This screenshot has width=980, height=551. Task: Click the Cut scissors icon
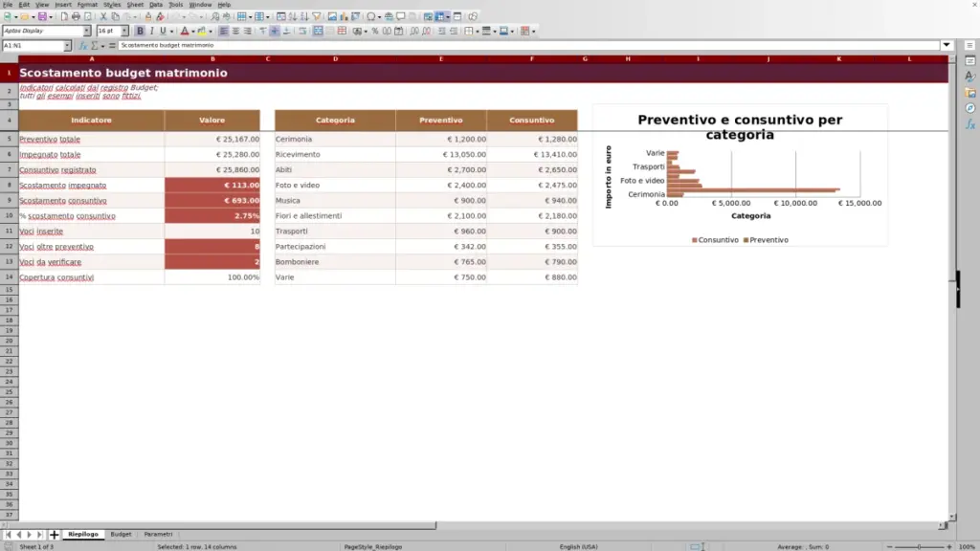pos(103,17)
